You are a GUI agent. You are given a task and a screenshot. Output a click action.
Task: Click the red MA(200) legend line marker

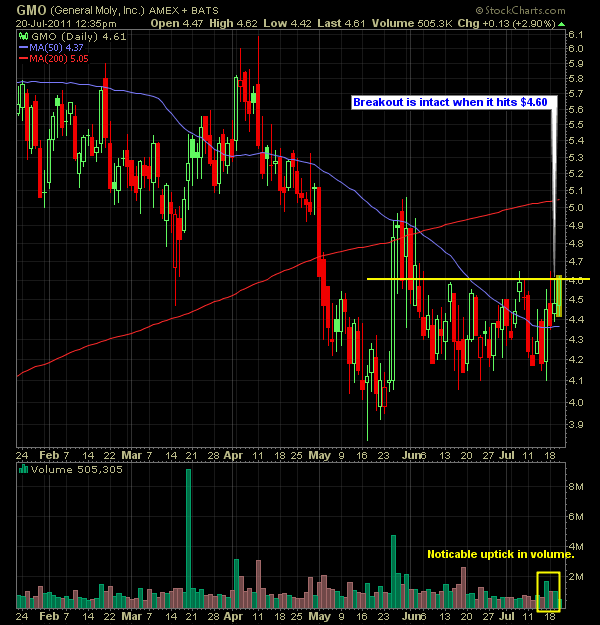click(x=23, y=58)
